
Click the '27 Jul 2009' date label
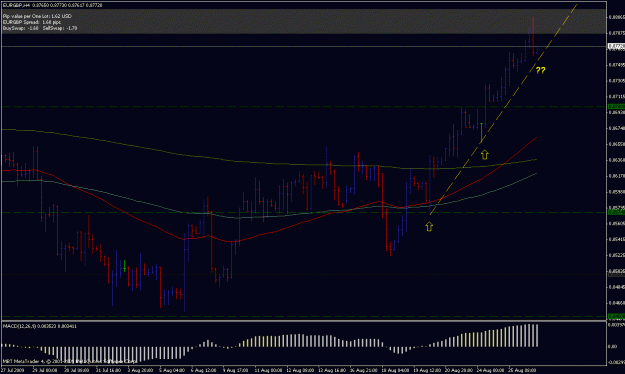[x=12, y=370]
